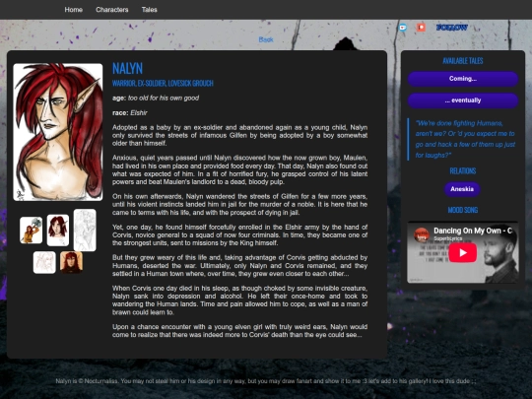Viewport: 532px width, 399px height.
Task: Go to the Home page
Action: [74, 10]
